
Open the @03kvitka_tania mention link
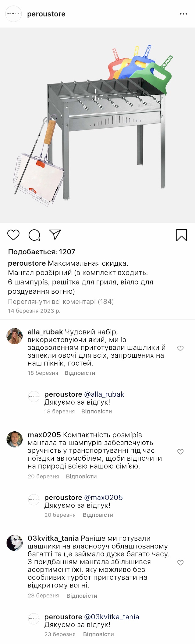pyautogui.click(x=112, y=617)
